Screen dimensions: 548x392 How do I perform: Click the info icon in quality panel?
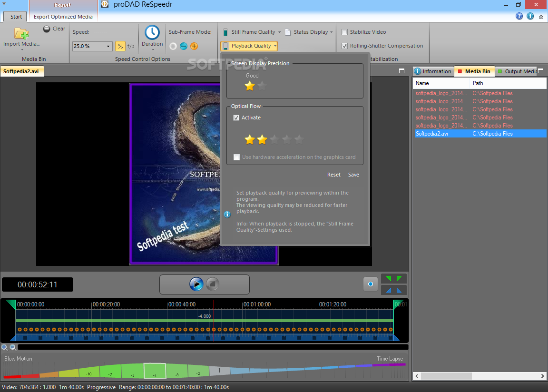[x=227, y=214]
